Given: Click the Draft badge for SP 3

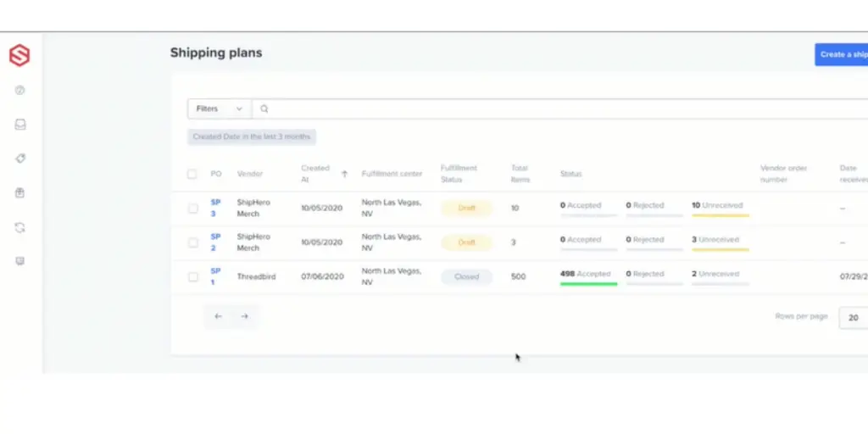Looking at the screenshot, I should (x=467, y=209).
